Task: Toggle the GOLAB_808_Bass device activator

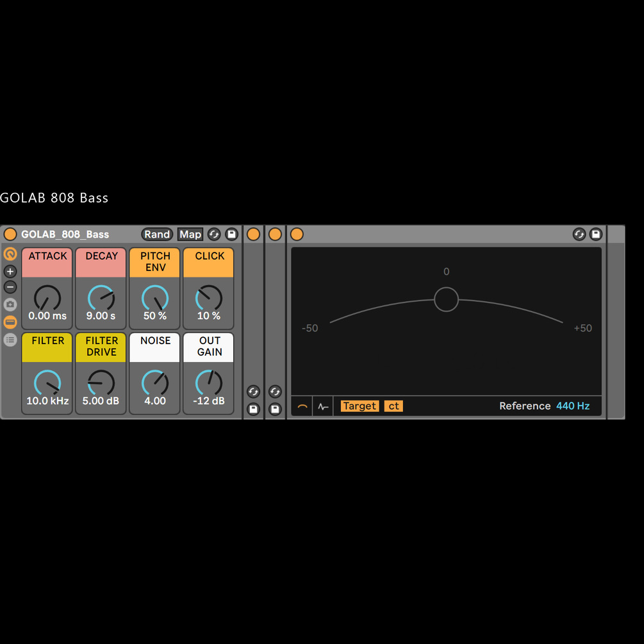Action: pos(10,234)
